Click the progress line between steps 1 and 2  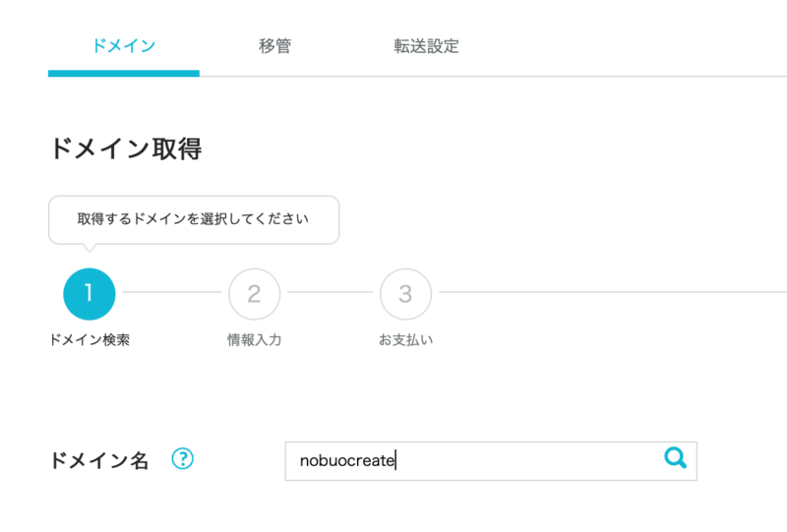[171, 292]
